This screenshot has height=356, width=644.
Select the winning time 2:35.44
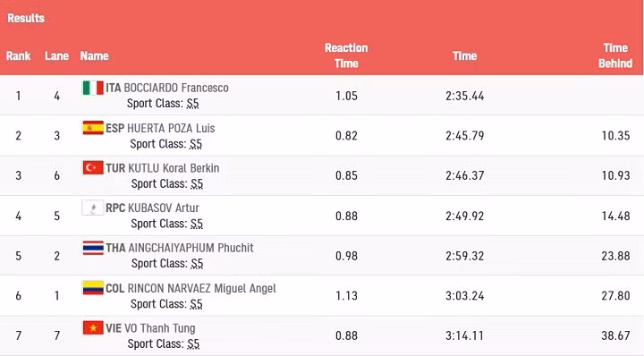pyautogui.click(x=465, y=96)
